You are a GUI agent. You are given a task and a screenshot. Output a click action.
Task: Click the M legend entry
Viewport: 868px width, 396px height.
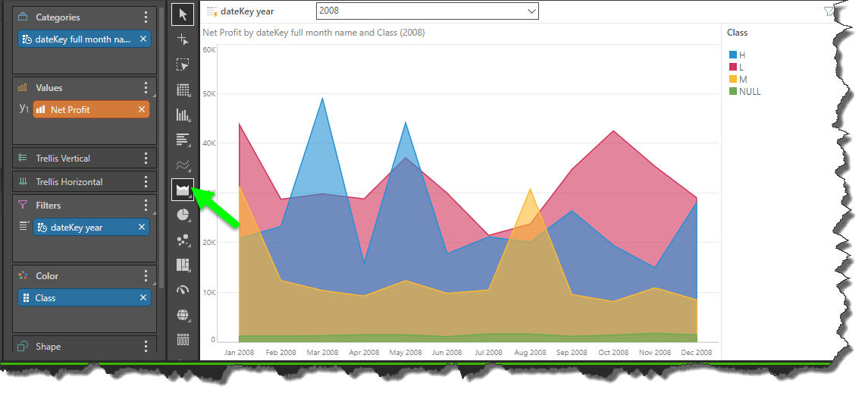click(743, 80)
